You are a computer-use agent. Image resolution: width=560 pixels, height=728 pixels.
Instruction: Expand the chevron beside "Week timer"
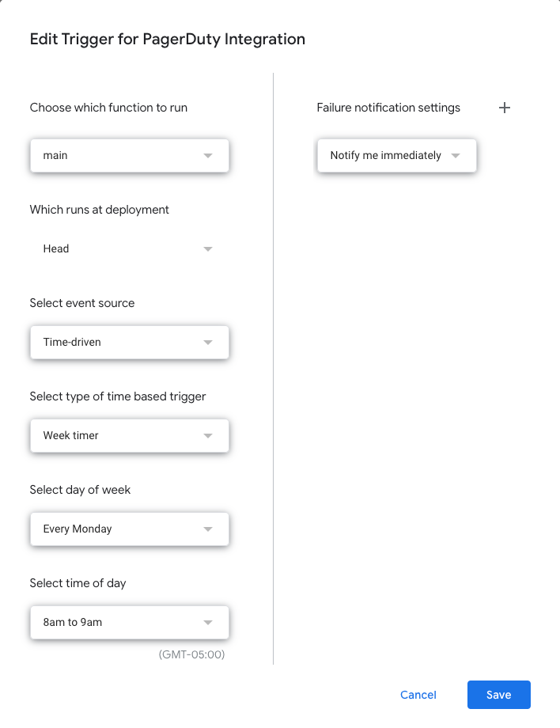coord(208,435)
